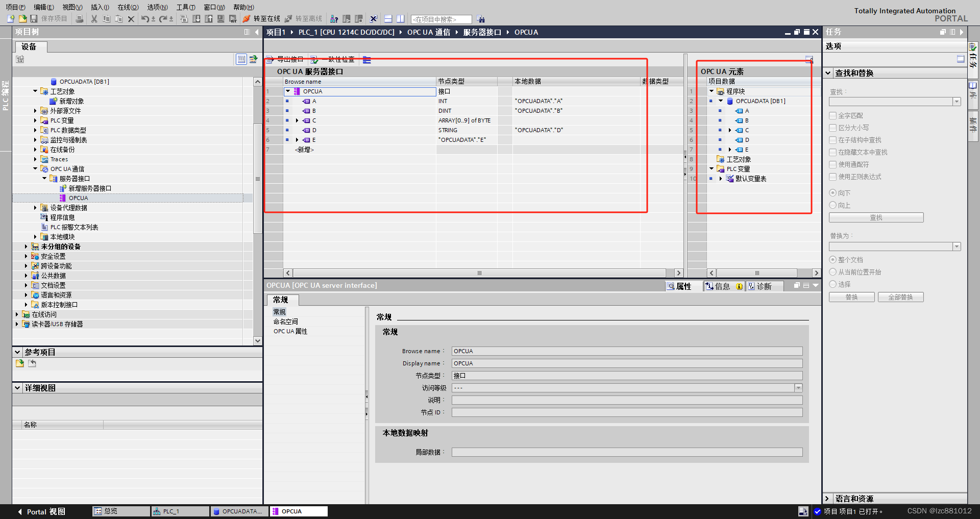Image resolution: width=980 pixels, height=519 pixels.
Task: Click the Delete X toolbar icon
Action: tap(131, 19)
